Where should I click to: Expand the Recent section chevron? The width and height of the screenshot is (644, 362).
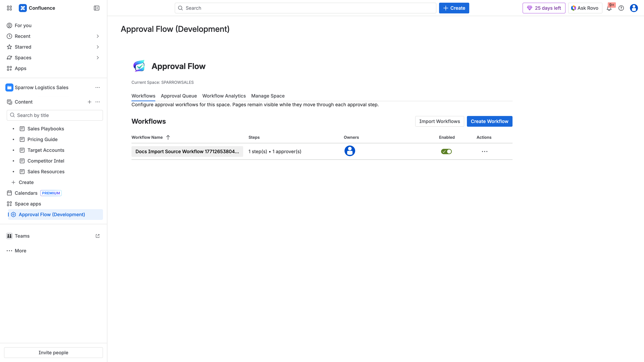click(x=98, y=36)
